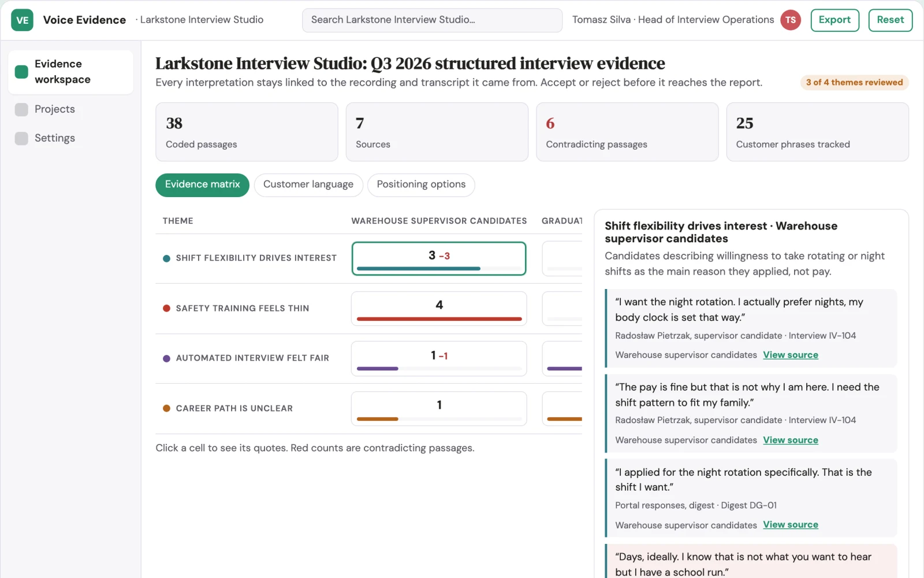Click the "Warehouse supervisor candidates" column header
The height and width of the screenshot is (578, 924).
point(439,221)
